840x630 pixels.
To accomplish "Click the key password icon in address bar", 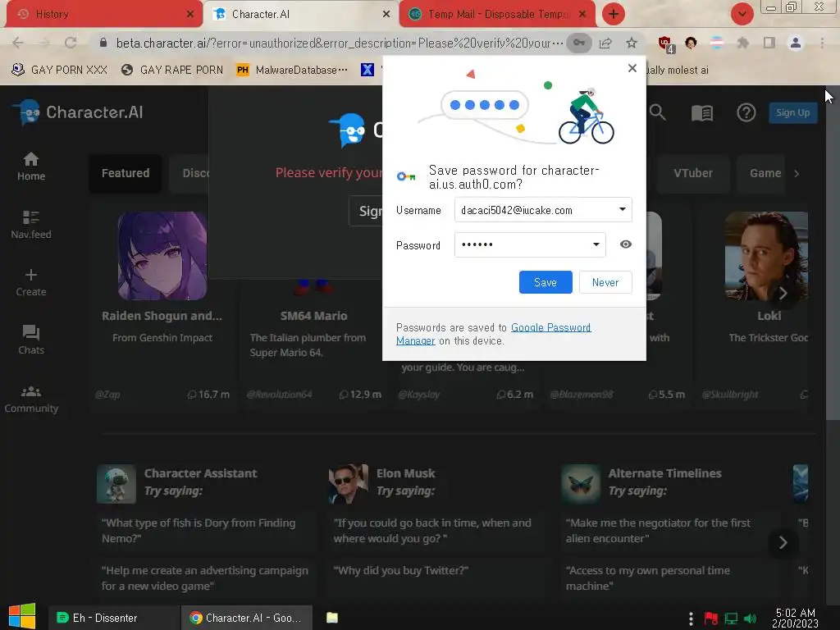I will tap(578, 43).
